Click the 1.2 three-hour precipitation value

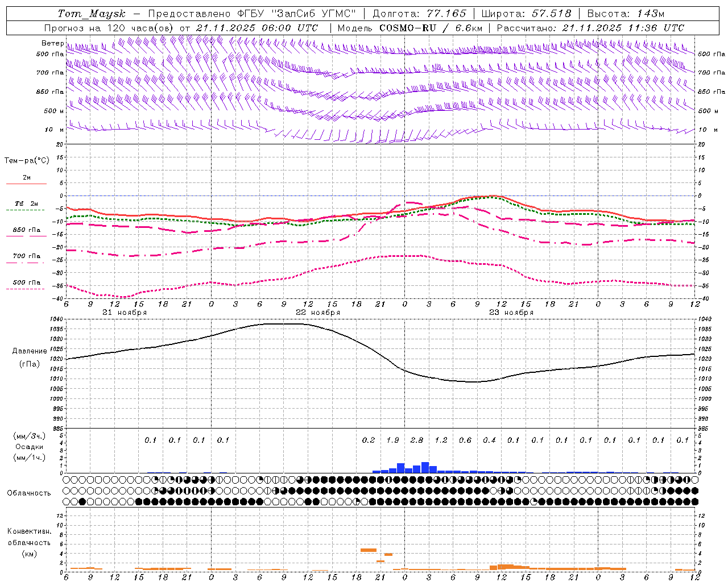pos(441,440)
